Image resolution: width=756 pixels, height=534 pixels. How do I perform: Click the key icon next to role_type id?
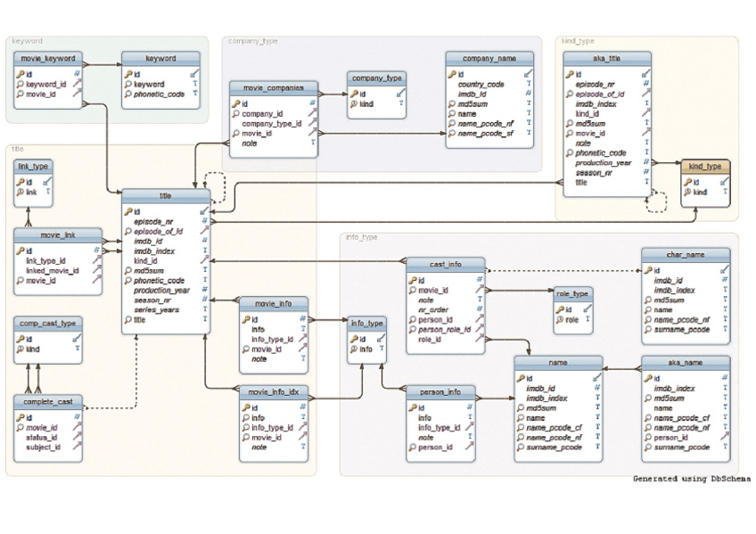pos(558,309)
